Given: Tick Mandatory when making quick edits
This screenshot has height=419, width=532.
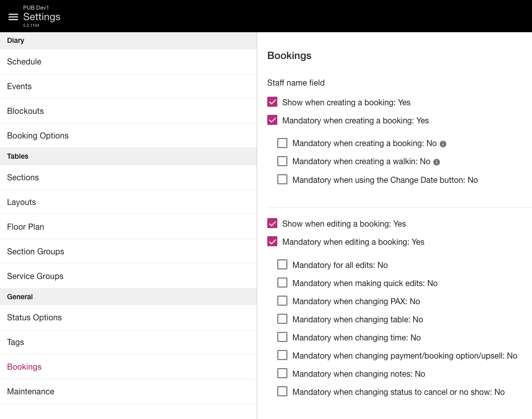Looking at the screenshot, I should [282, 283].
